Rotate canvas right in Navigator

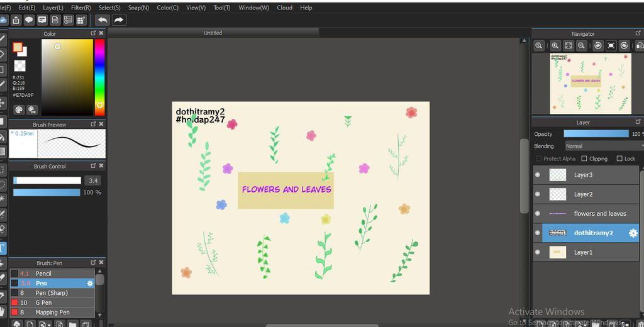625,46
